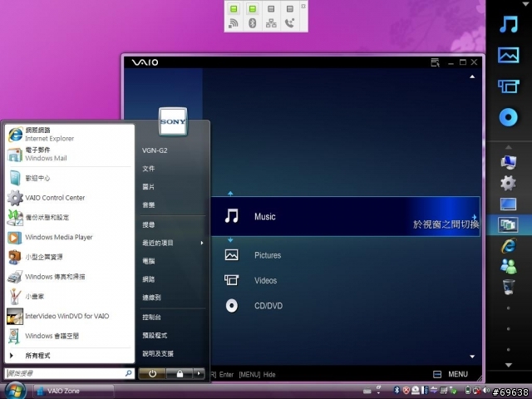Open the CD/DVD disc icon in sidebar
The width and height of the screenshot is (532, 399).
pyautogui.click(x=508, y=117)
